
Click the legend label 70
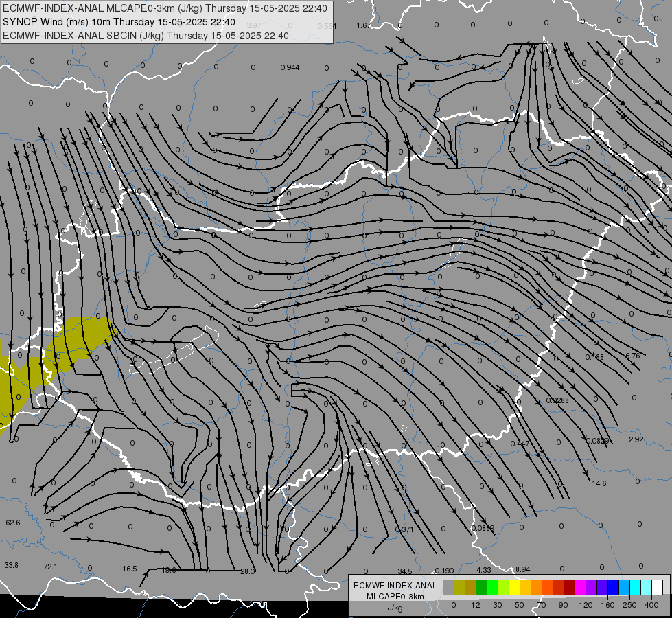tap(542, 605)
